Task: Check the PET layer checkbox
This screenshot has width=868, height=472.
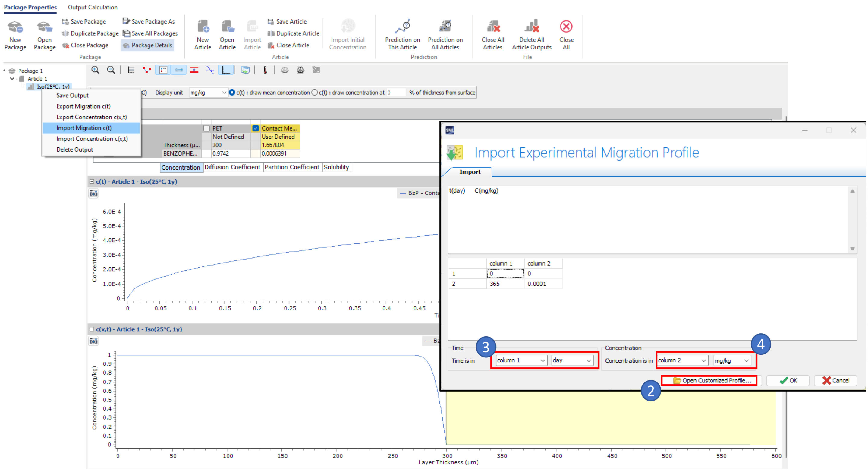Action: [x=206, y=128]
